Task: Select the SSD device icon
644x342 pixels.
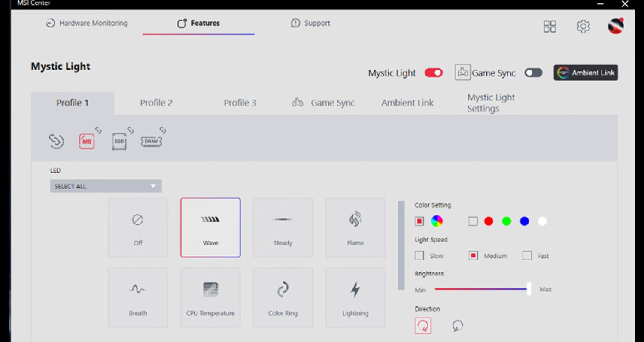Action: coord(119,141)
